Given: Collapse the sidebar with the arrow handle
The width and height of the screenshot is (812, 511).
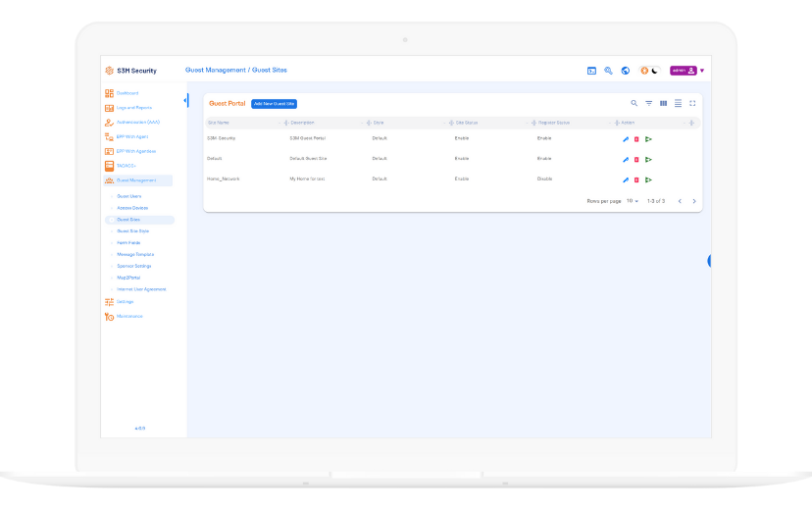Looking at the screenshot, I should coord(185,100).
